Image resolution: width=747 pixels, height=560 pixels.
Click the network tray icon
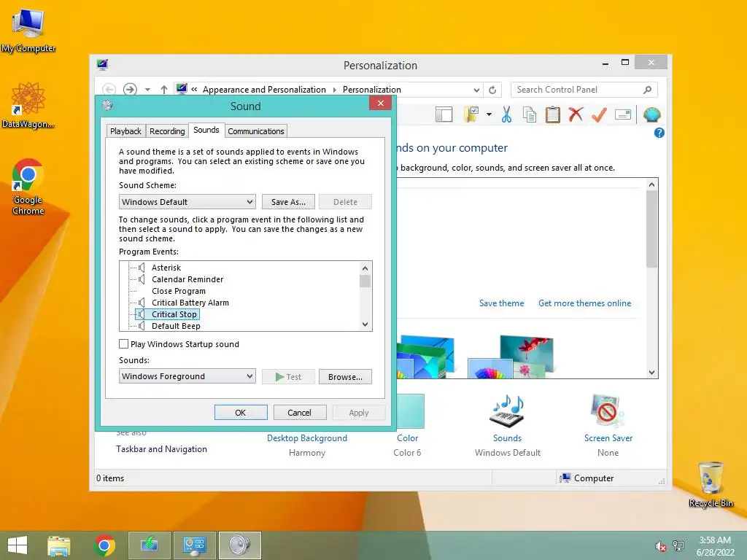tap(678, 546)
